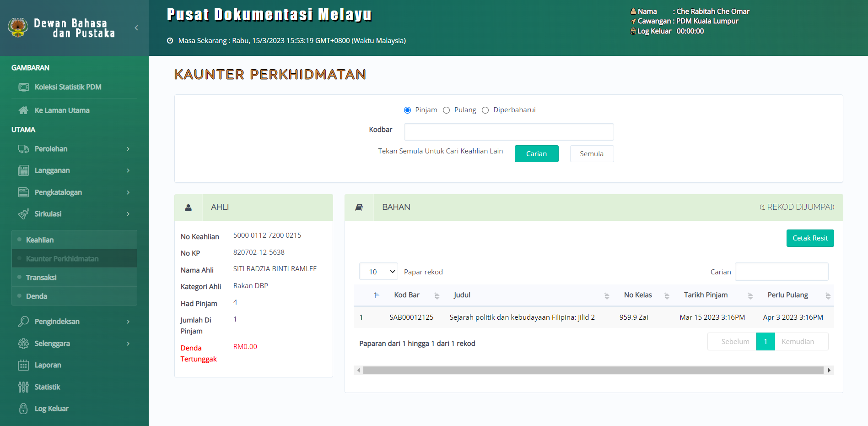Click the horizontal scrollbar under the table

point(593,370)
